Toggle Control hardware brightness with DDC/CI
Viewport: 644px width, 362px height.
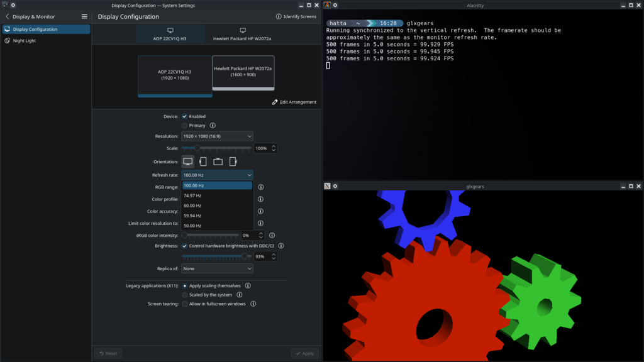[x=184, y=246]
